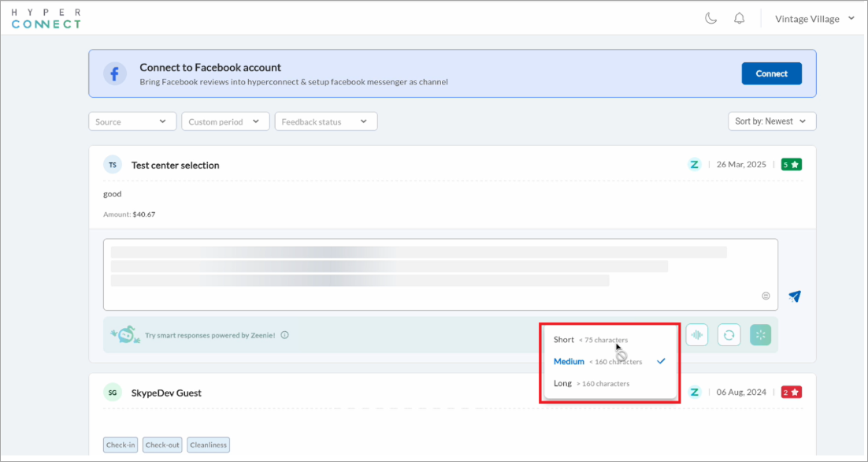
Task: Click the Connect to Facebook account heading
Action: point(210,68)
